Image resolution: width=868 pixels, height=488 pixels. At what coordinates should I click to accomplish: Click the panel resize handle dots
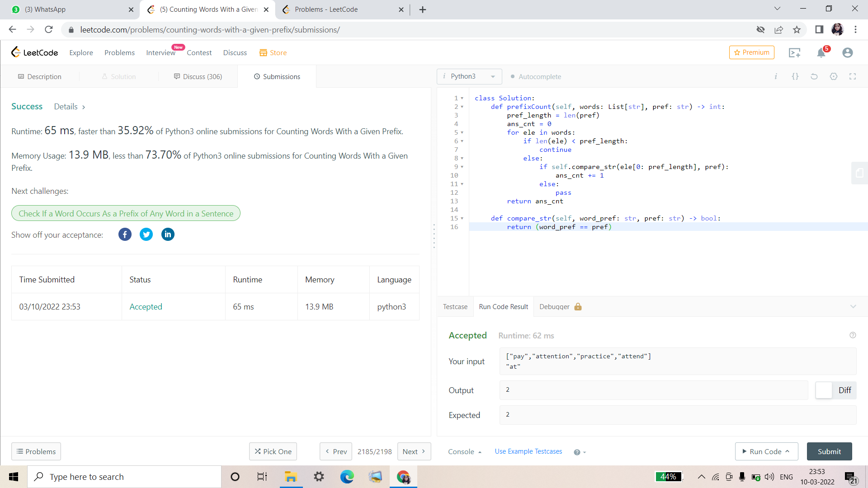pos(434,236)
